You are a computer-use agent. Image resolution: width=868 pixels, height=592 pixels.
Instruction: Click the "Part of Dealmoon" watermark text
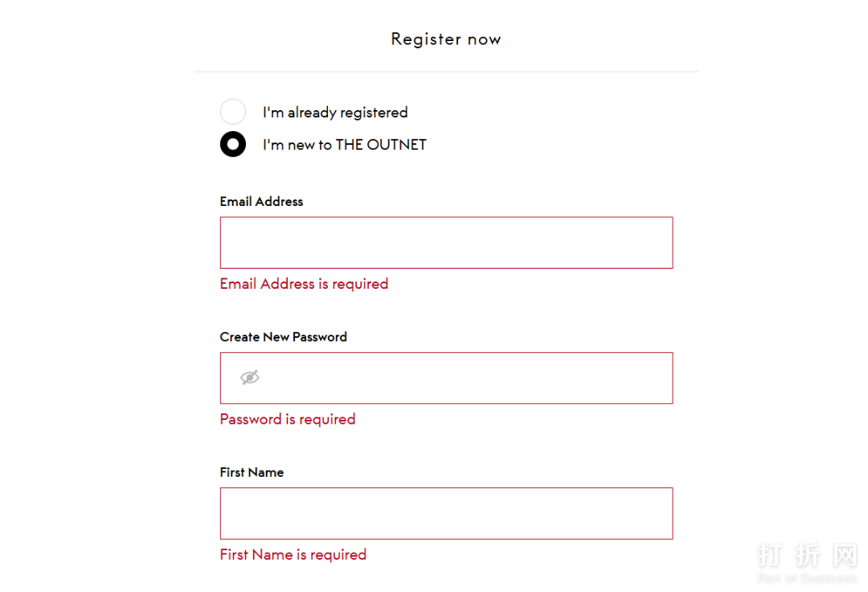click(807, 578)
